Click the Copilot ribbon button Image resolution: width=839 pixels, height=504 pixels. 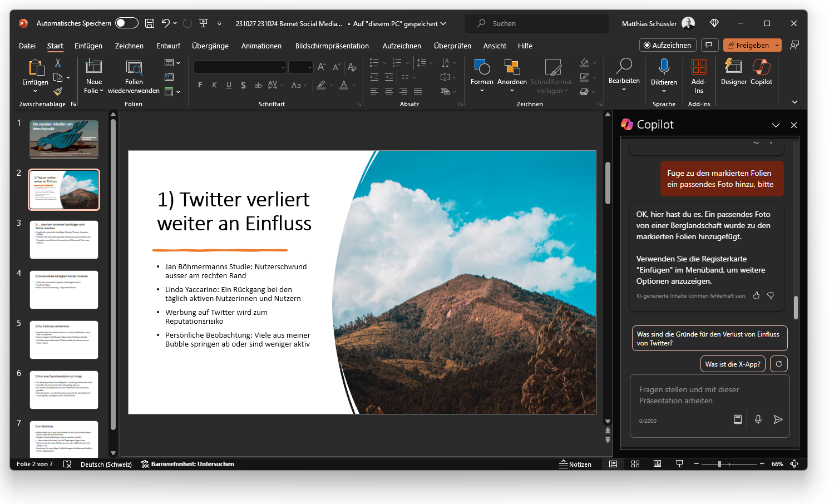[761, 72]
